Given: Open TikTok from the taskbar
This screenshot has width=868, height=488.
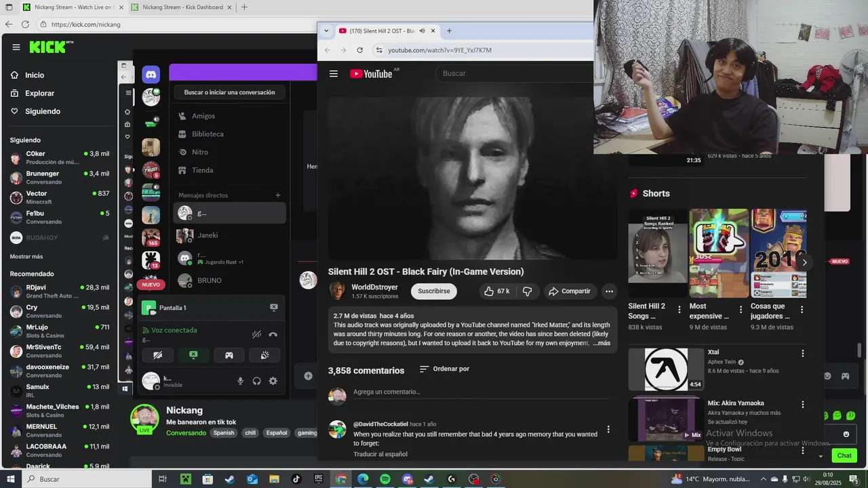Looking at the screenshot, I should coord(296,479).
